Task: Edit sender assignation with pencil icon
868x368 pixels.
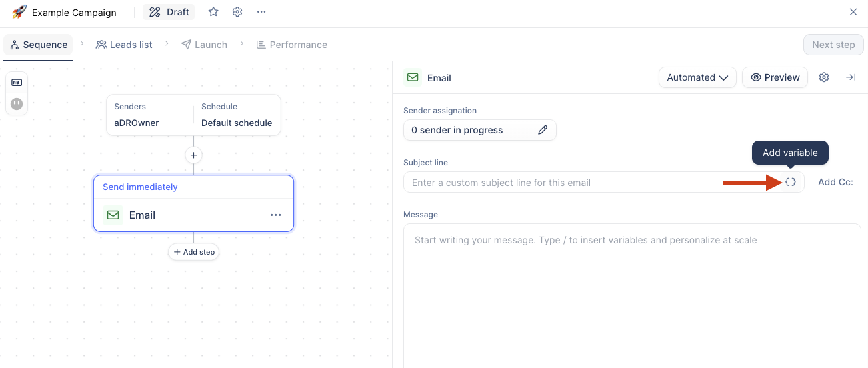Action: 543,130
